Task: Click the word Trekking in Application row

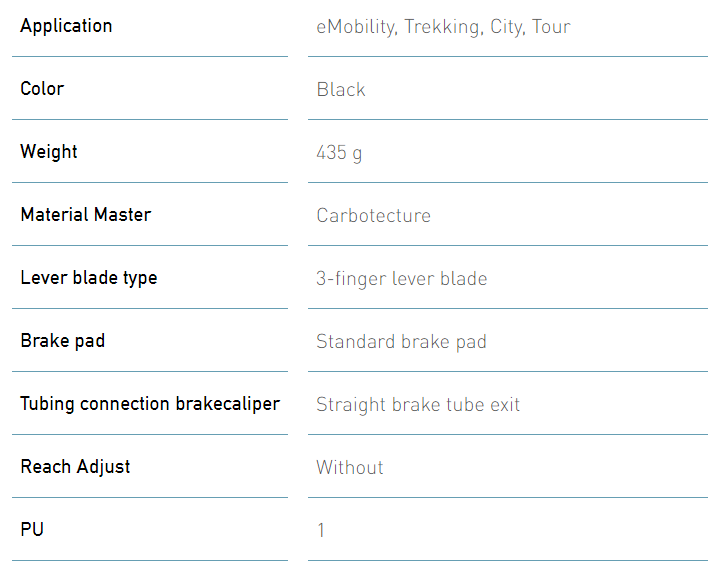Action: 443,27
